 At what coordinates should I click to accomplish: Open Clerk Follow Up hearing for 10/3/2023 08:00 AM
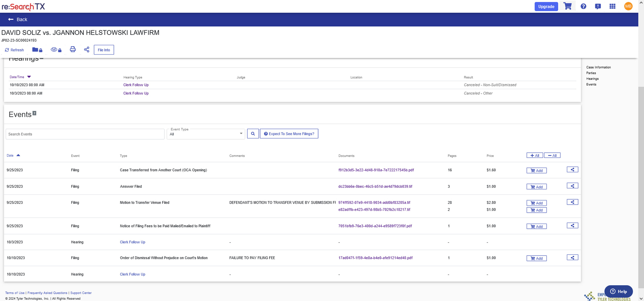coord(136,94)
